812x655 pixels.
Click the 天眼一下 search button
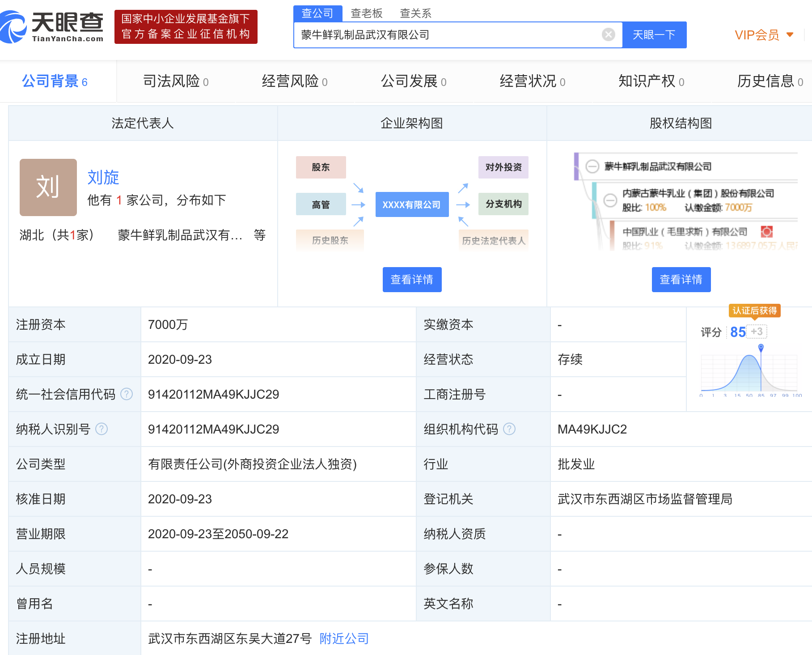point(654,35)
